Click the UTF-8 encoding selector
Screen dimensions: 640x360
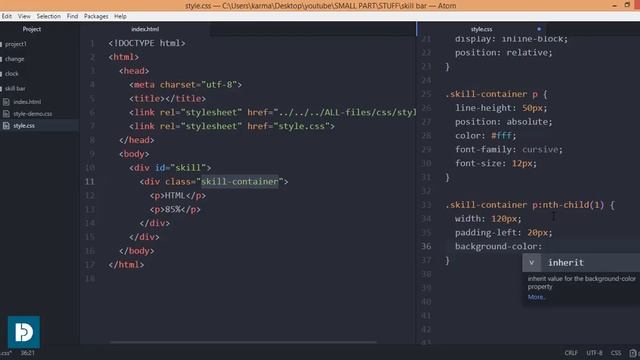[x=594, y=353]
